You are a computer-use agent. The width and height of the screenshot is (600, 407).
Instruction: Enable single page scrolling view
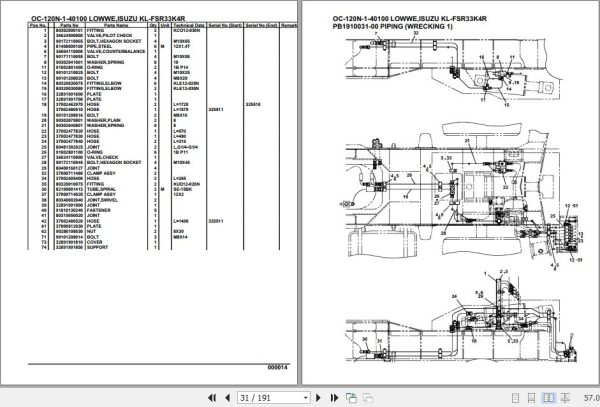(x=532, y=398)
